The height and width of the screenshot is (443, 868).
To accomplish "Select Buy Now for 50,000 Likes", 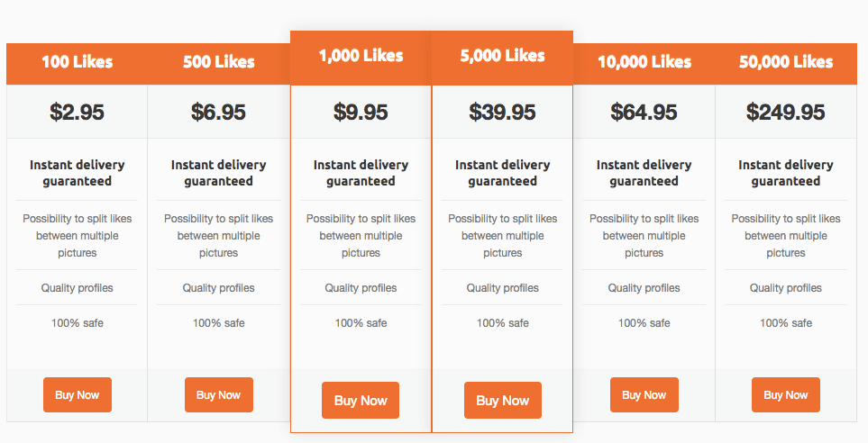I will point(785,395).
